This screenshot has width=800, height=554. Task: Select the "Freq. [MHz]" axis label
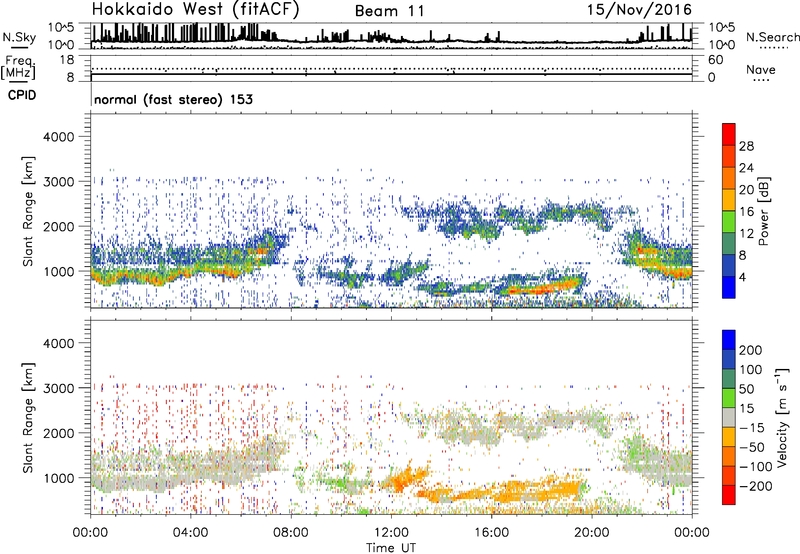[x=18, y=67]
